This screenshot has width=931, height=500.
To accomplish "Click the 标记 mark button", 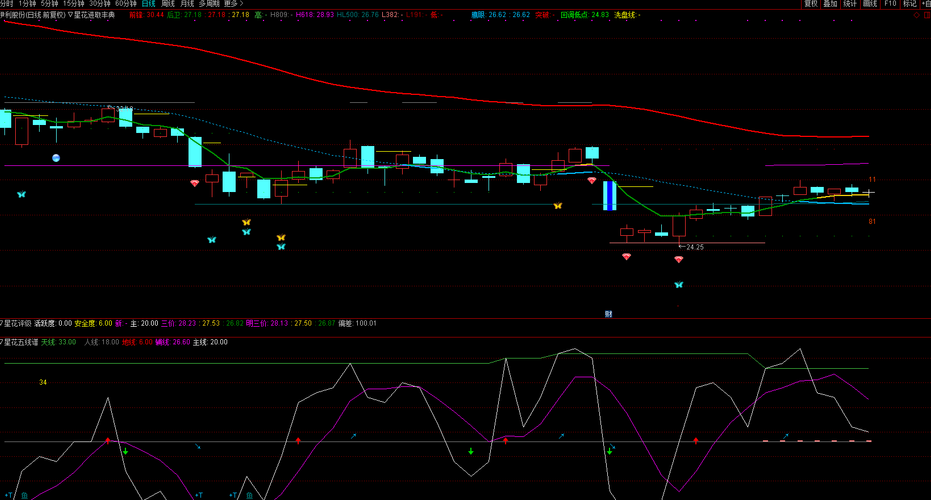I will point(910,4).
